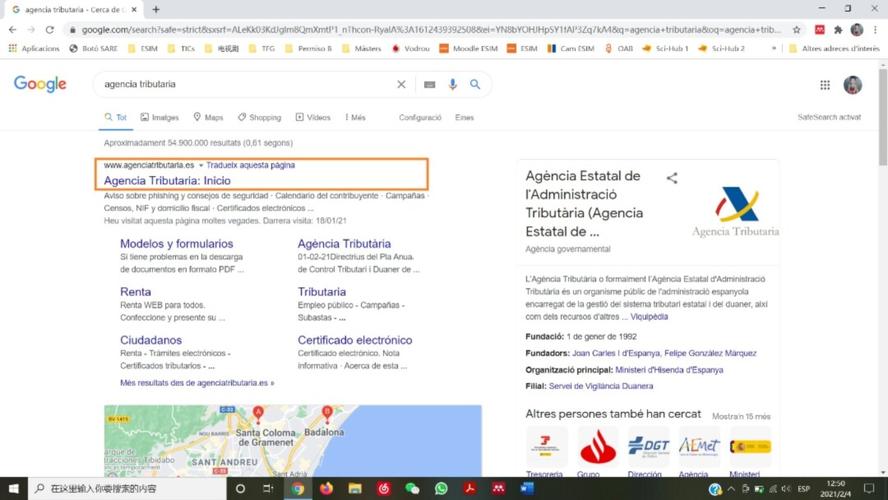Open the Task View taskbar icon
This screenshot has height=500, width=888.
click(268, 488)
